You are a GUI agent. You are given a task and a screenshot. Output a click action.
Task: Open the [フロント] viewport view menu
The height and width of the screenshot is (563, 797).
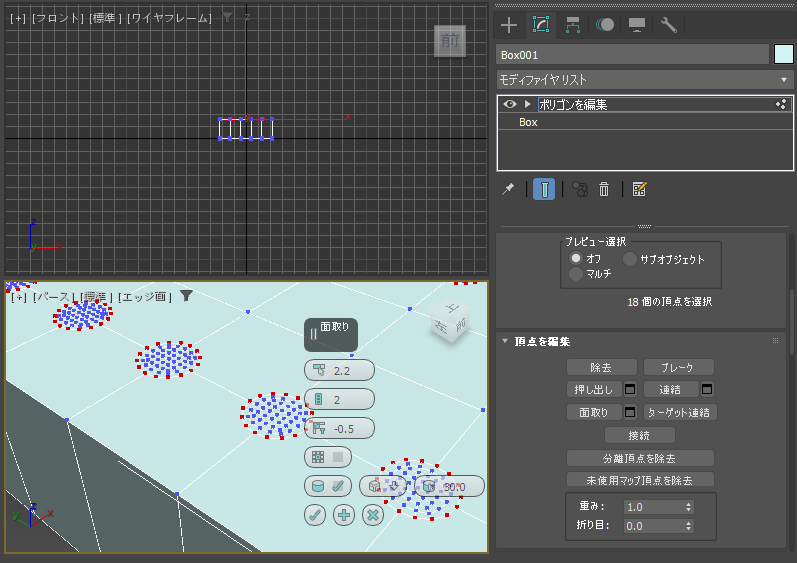(x=57, y=18)
